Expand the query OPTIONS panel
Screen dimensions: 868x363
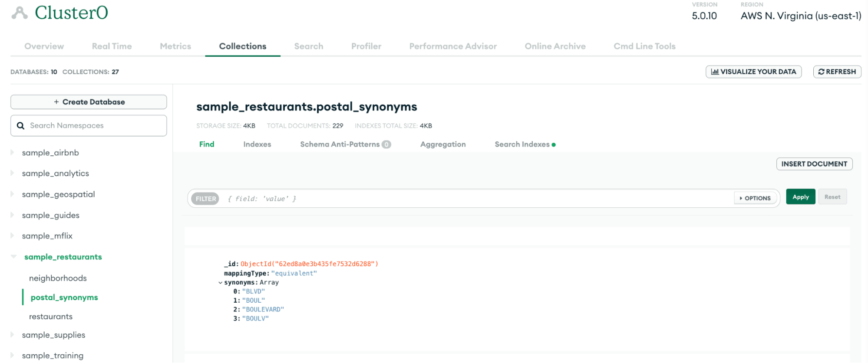(755, 198)
